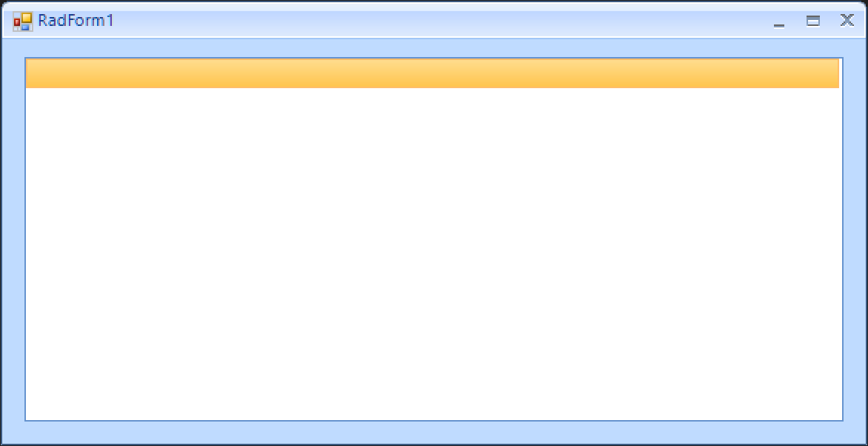
Task: Click the RadForm1 title text
Action: coord(76,21)
